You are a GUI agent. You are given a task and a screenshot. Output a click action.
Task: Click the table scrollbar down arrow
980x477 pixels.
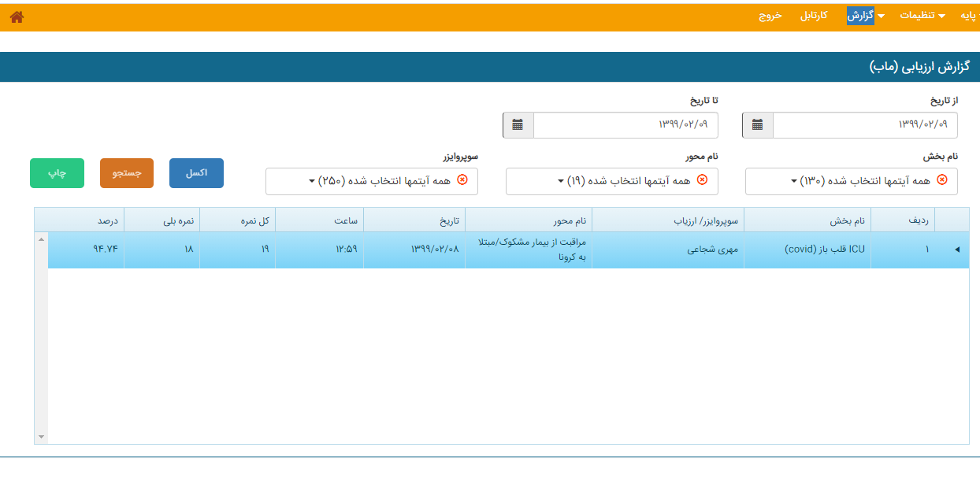[41, 437]
